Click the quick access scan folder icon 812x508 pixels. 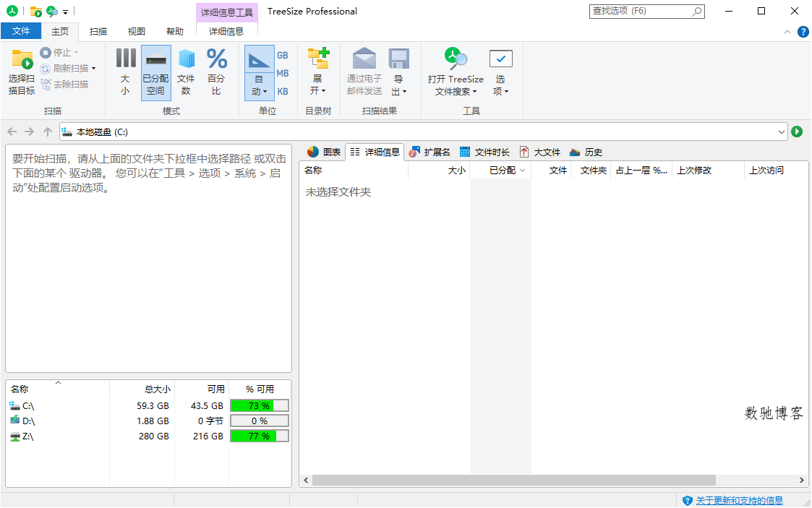point(35,11)
